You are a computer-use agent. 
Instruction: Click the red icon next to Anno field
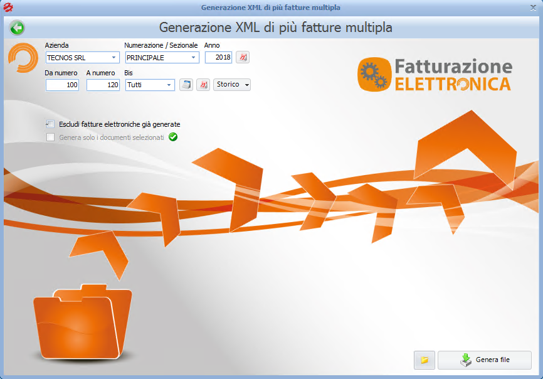pyautogui.click(x=243, y=57)
